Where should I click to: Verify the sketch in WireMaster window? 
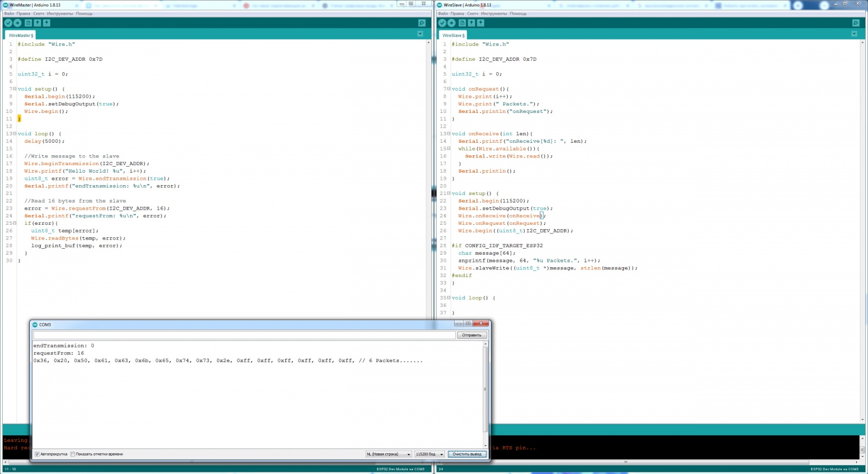click(8, 23)
